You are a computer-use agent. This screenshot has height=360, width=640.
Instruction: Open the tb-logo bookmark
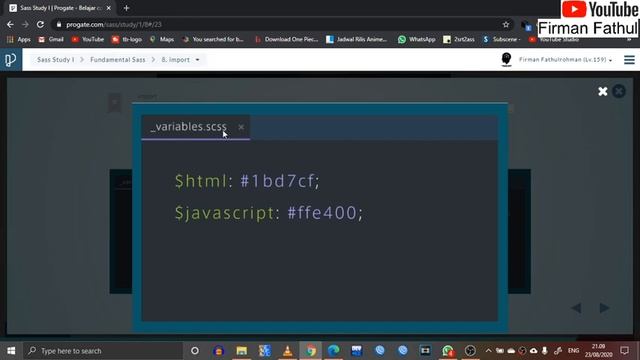127,39
